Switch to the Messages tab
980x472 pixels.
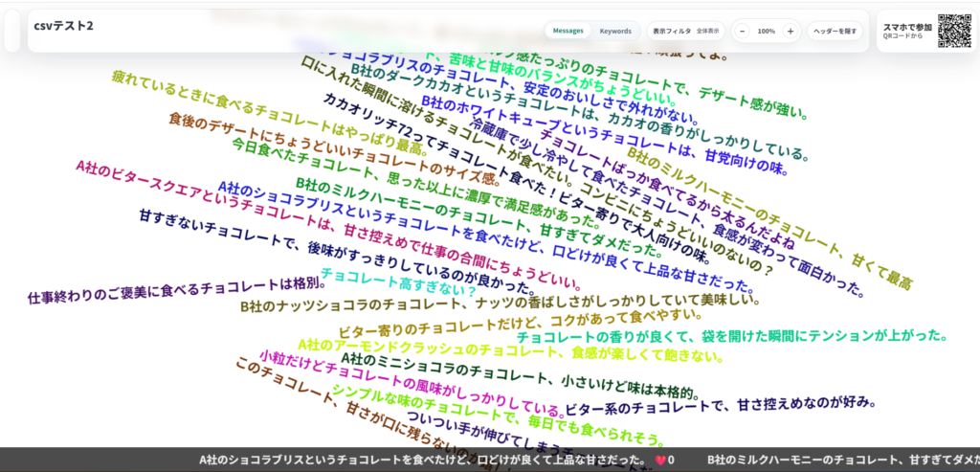coord(568,31)
